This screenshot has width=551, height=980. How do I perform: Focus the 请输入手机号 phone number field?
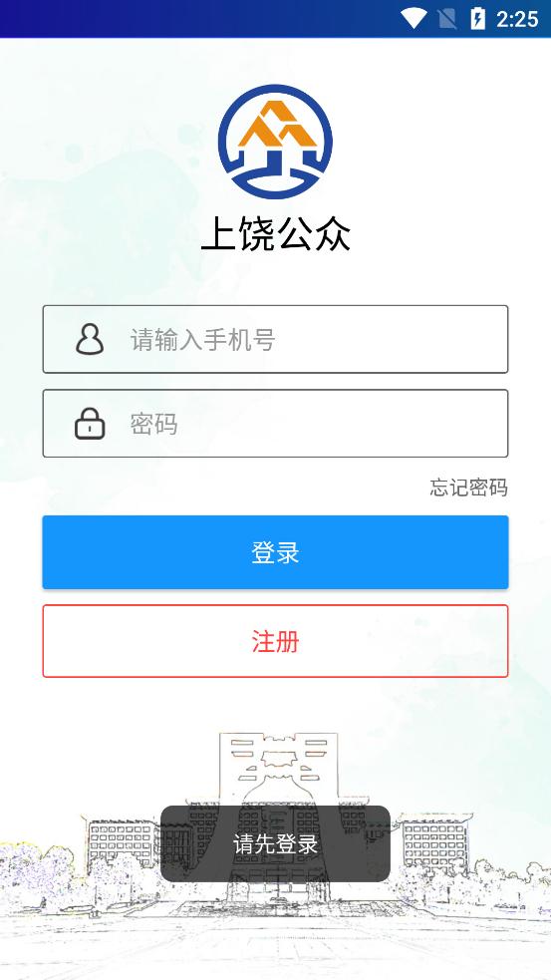[x=275, y=339]
